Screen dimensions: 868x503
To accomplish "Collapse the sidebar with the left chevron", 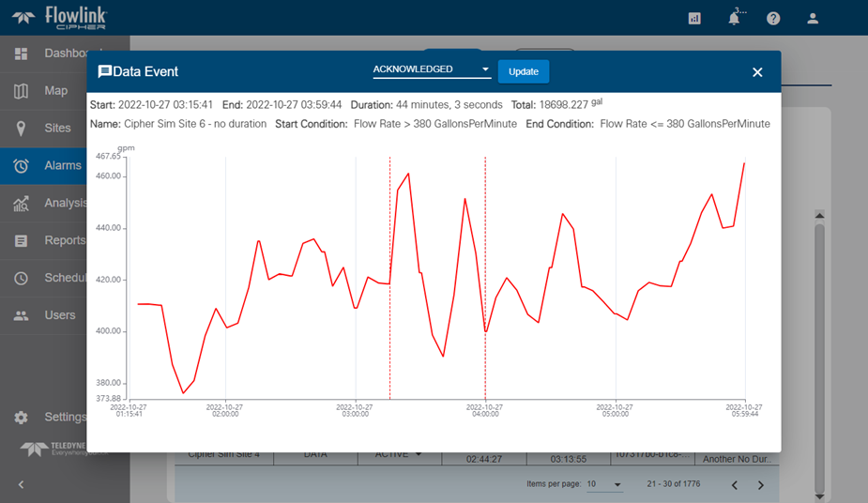I will 21,484.
